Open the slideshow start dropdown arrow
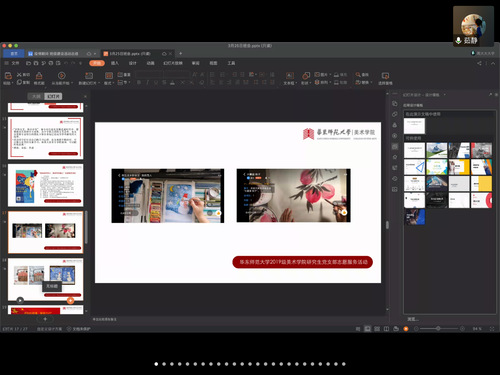The image size is (500, 375). [72, 83]
